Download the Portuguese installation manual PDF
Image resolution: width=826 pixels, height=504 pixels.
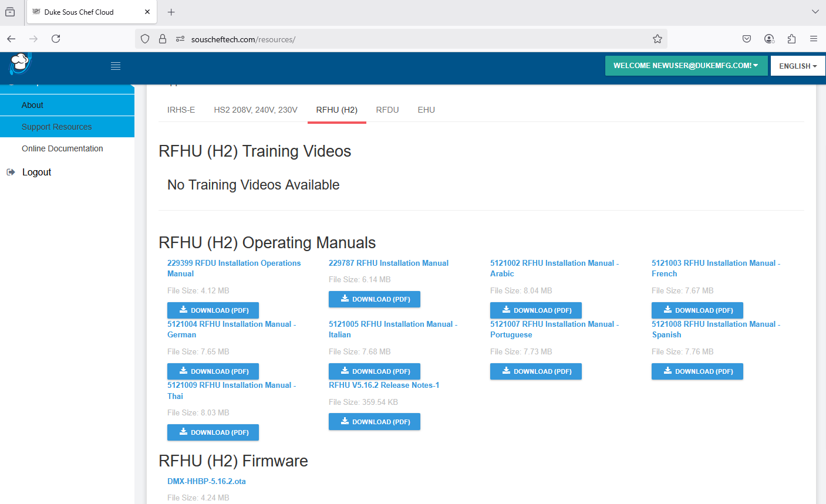pos(536,371)
